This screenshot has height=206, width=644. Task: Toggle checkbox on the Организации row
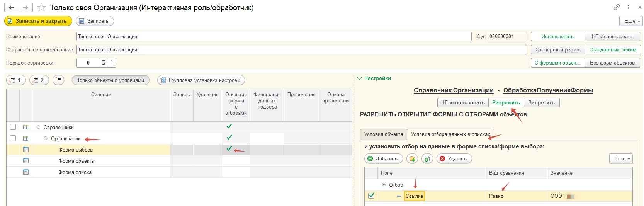[13, 138]
